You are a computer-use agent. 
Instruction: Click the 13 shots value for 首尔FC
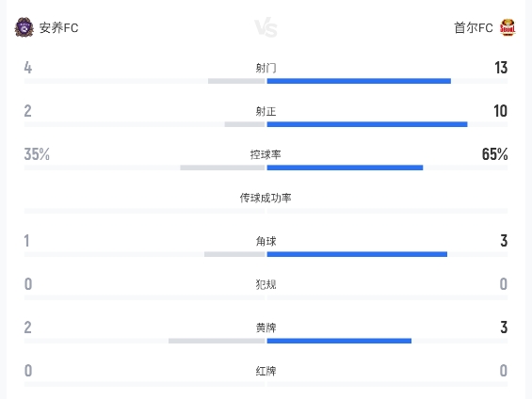point(501,68)
